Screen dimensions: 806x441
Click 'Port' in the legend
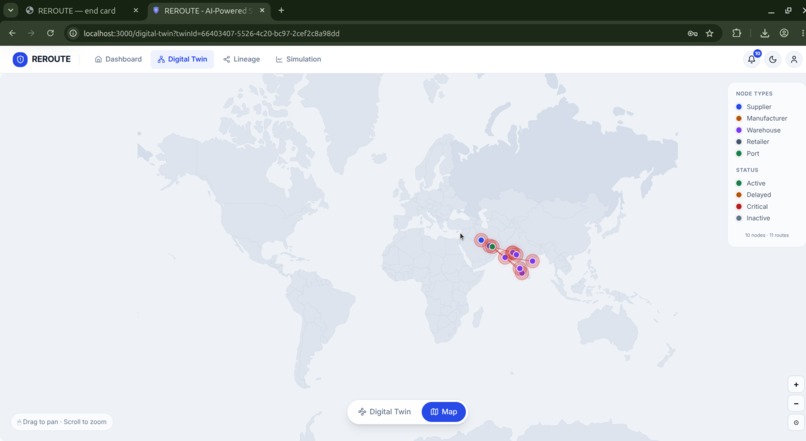pyautogui.click(x=753, y=153)
